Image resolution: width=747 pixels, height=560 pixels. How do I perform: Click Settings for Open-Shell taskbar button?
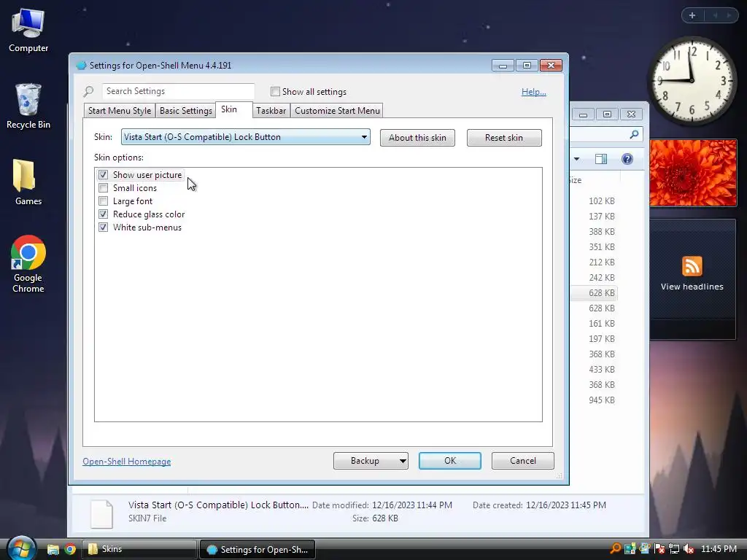pos(258,550)
